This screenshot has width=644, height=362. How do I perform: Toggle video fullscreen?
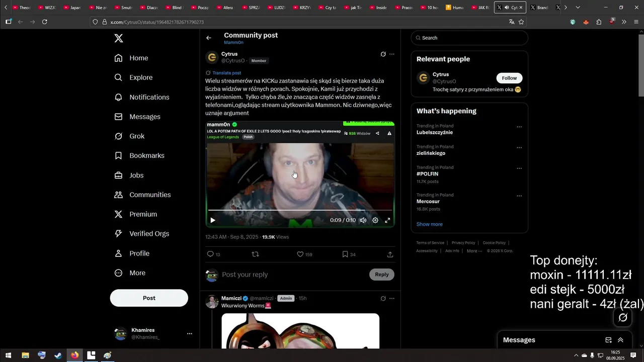point(387,220)
